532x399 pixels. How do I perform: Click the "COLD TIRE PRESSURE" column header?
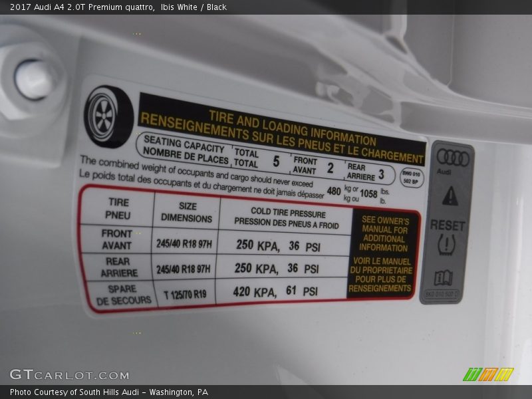pos(289,213)
